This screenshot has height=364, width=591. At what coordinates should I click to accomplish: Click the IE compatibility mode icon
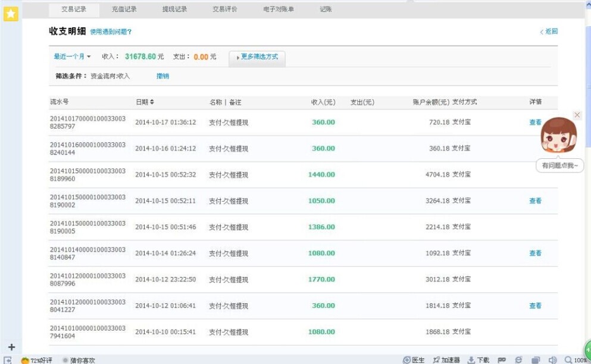tap(518, 359)
